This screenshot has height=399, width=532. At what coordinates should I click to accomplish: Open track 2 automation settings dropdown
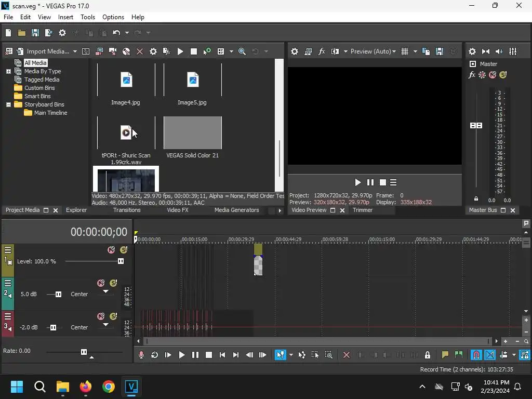pos(105,291)
